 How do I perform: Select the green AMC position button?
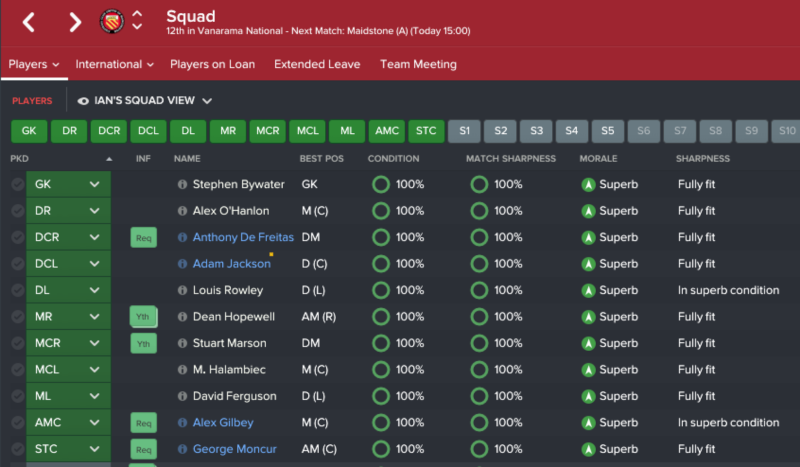[387, 131]
